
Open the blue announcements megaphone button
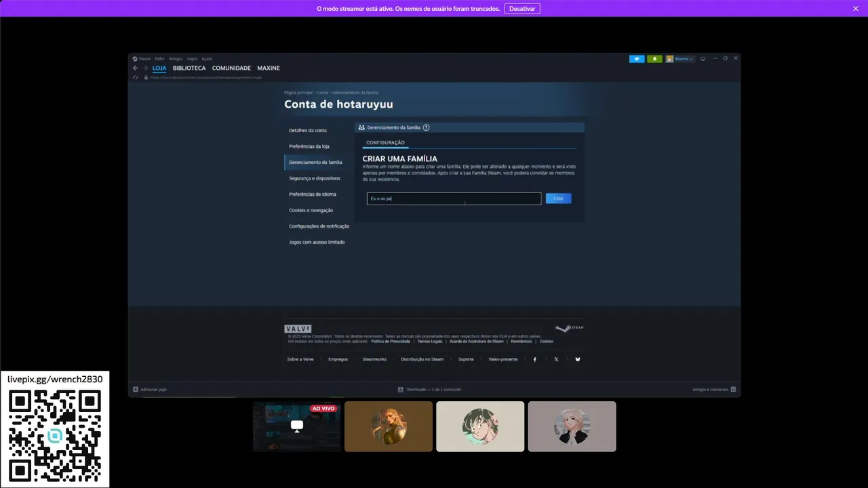click(x=637, y=59)
